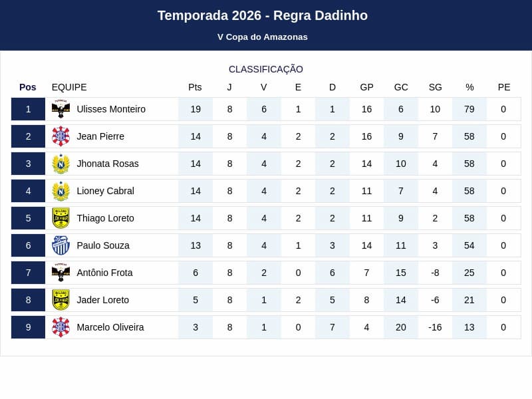This screenshot has width=532, height=399.
Task: Click the Pos column header
Action: pos(28,87)
